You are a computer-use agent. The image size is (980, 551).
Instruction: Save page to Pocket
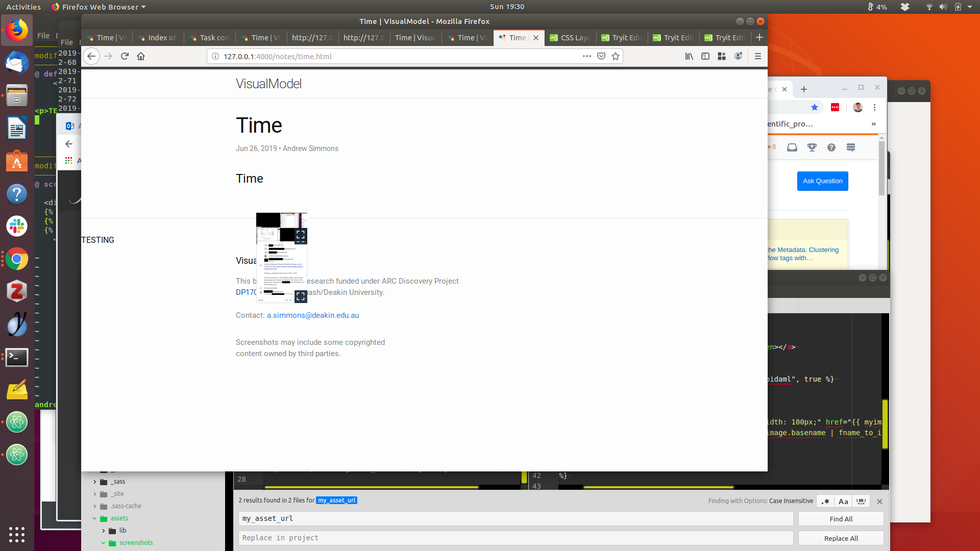(601, 56)
